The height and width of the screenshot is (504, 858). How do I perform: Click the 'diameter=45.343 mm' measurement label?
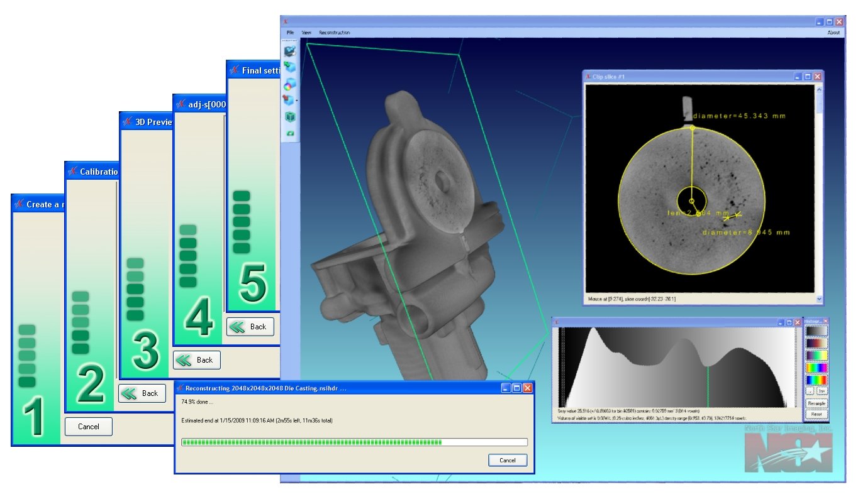[x=739, y=116]
